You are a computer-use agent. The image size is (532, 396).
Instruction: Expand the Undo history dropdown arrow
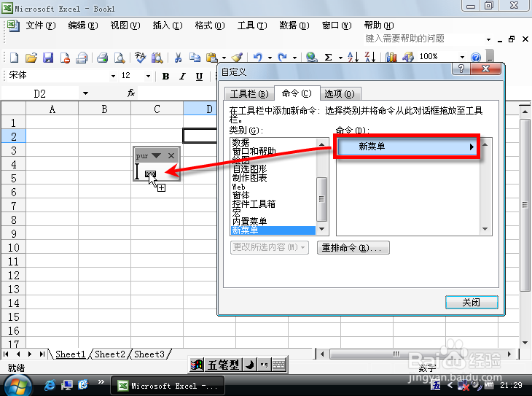pos(270,58)
